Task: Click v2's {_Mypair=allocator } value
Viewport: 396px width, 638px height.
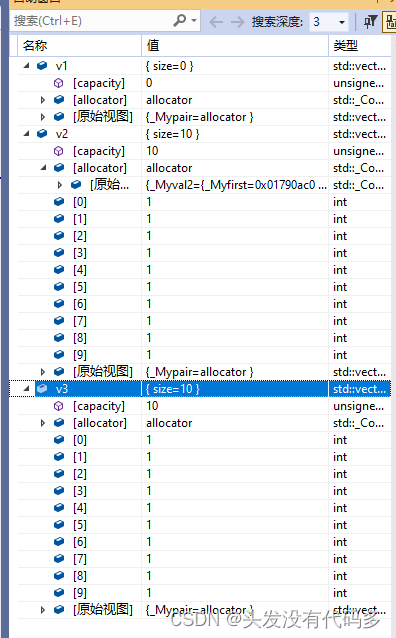Action: pos(199,372)
